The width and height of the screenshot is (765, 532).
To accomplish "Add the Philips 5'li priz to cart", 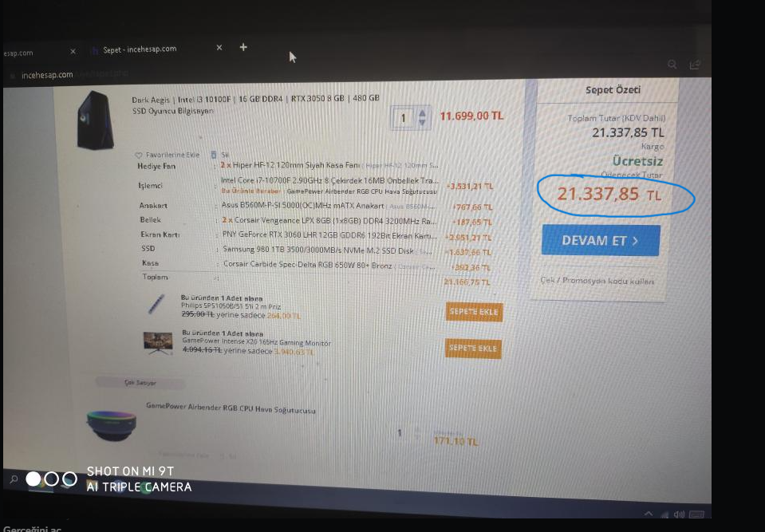I will point(474,312).
